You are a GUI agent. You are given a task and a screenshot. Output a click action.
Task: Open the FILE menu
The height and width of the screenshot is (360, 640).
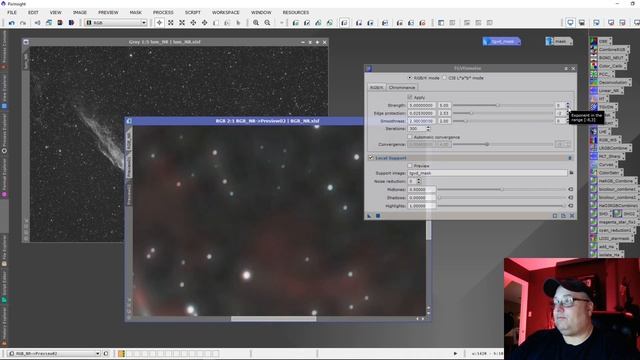click(x=12, y=13)
